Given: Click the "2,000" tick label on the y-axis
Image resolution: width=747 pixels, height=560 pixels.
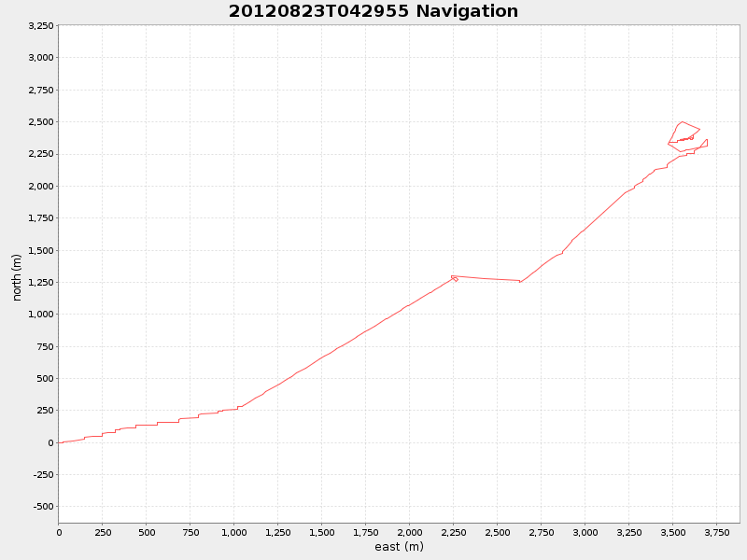Looking at the screenshot, I should 42,187.
